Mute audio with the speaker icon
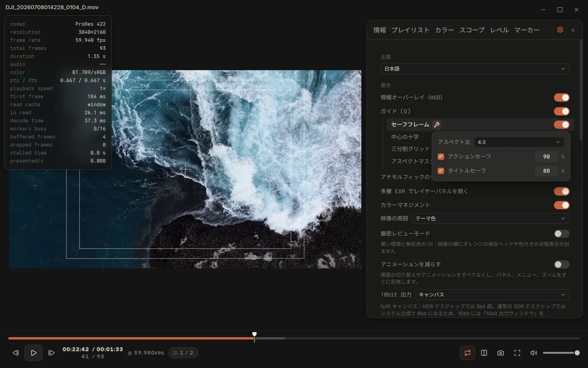 [x=534, y=353]
